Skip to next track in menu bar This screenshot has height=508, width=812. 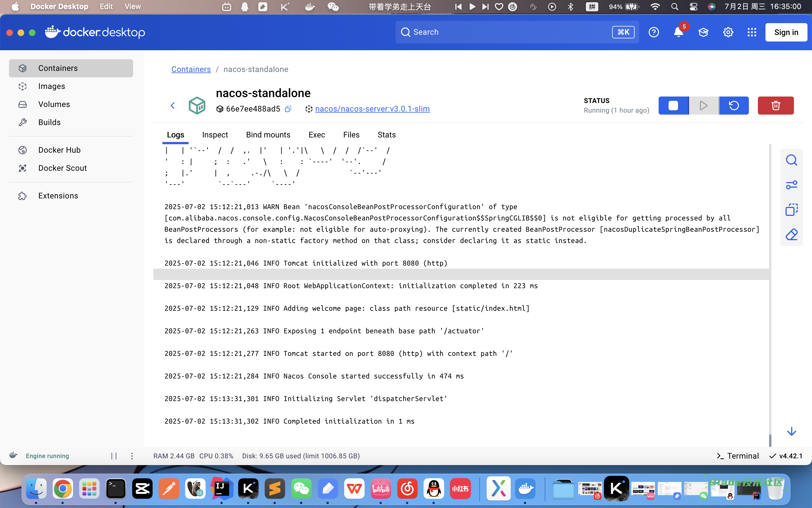pyautogui.click(x=485, y=7)
